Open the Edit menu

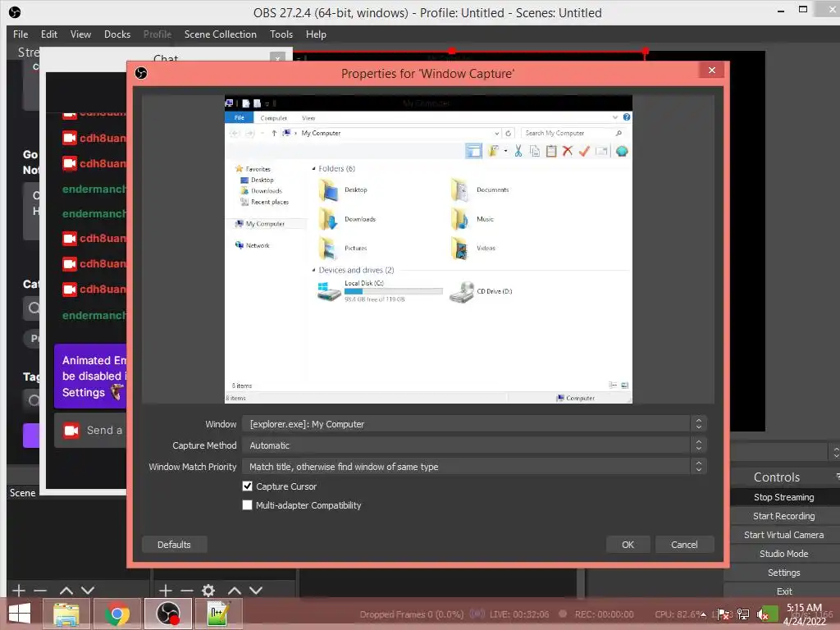point(48,34)
